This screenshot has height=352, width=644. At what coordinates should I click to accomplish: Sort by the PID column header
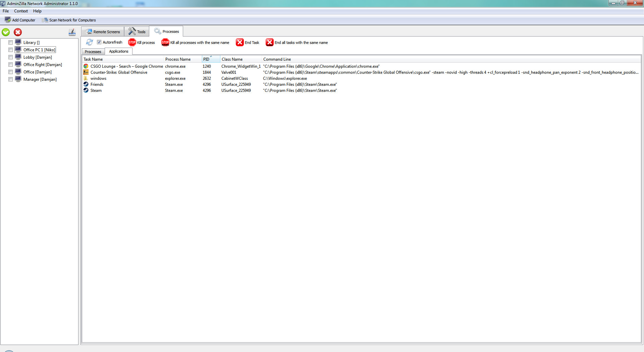click(x=211, y=59)
